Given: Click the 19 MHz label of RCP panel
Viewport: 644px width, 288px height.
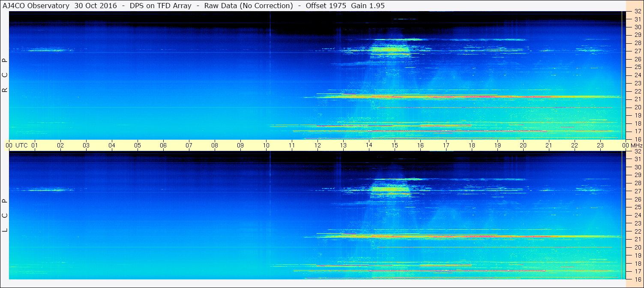Looking at the screenshot, I should 637,115.
